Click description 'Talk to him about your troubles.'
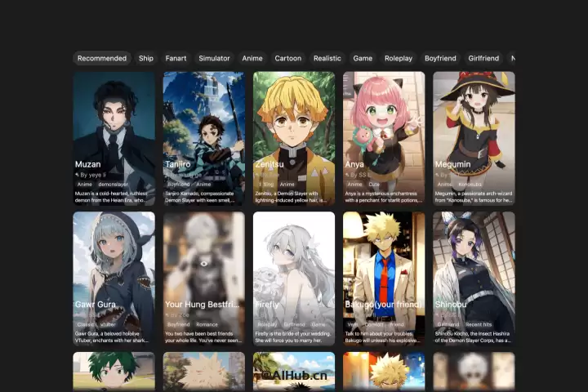Viewport: 588px width, 392px height. tap(379, 333)
